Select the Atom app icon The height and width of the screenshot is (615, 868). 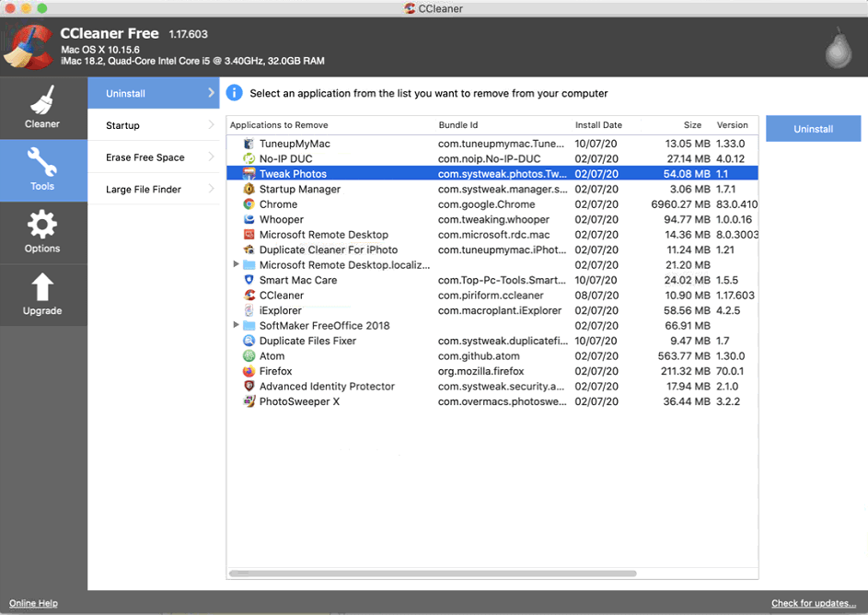[x=247, y=356]
